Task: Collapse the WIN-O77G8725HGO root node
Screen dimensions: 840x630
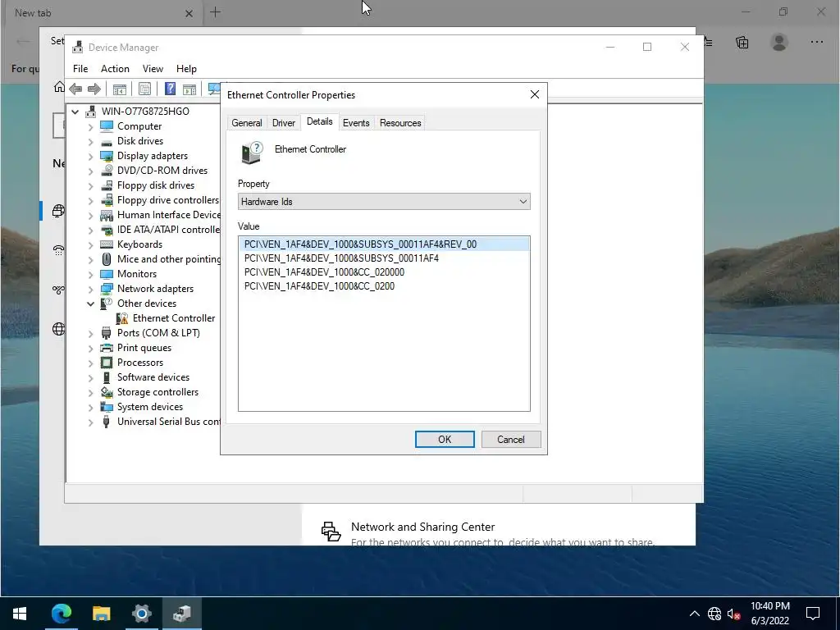Action: (75, 112)
